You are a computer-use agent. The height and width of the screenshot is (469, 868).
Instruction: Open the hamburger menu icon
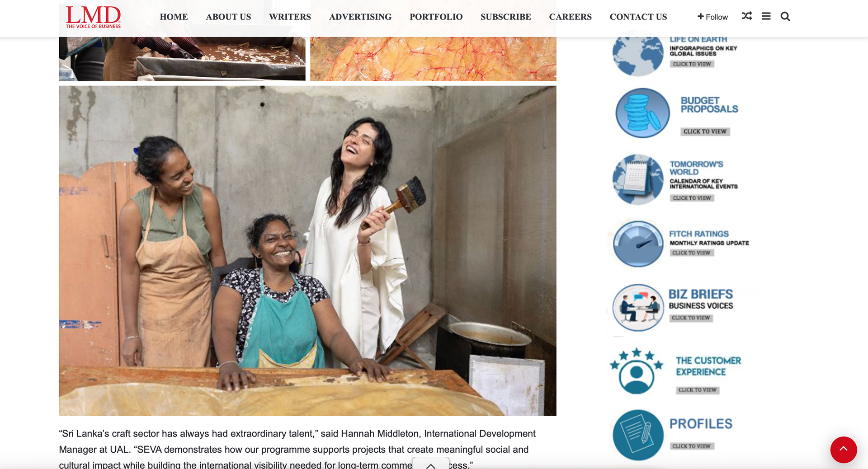766,16
